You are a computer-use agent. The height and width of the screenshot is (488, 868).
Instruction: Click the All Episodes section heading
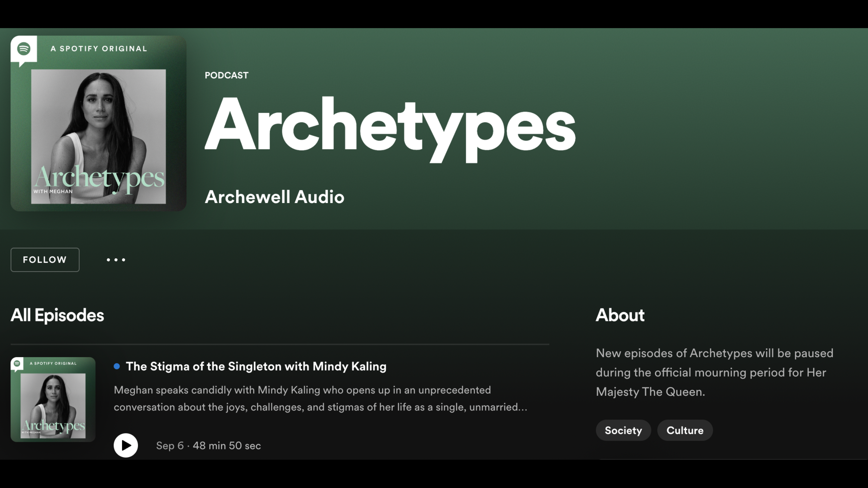[57, 315]
